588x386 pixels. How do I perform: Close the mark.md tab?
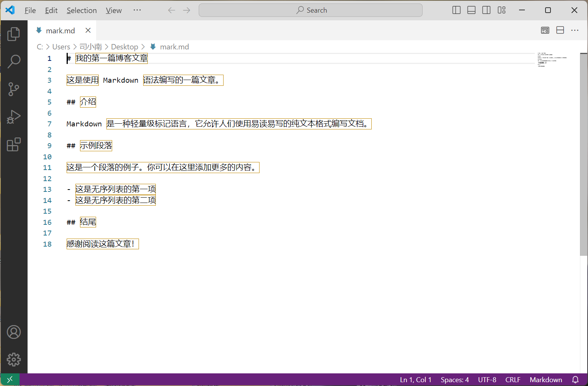coord(88,30)
